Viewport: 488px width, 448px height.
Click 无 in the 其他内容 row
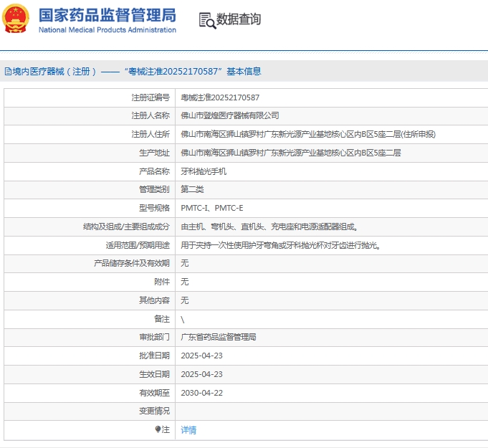click(x=185, y=300)
